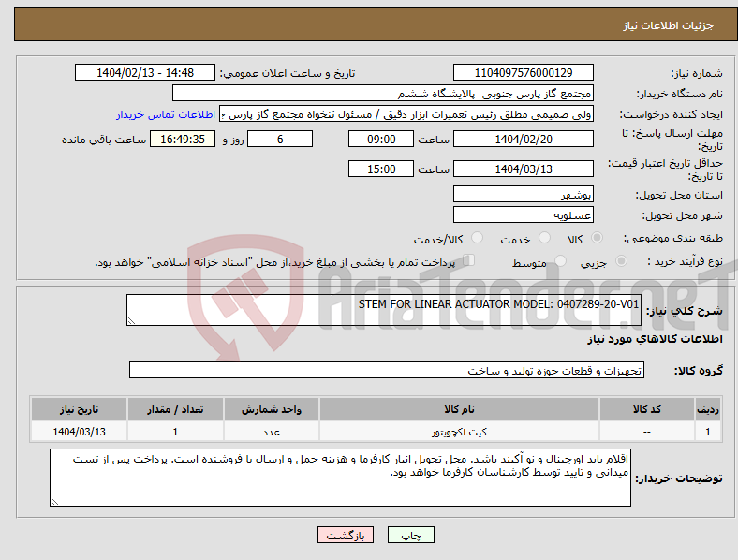The height and width of the screenshot is (560, 738).
Task: Select the جزیی purchase type radio
Action: click(x=621, y=260)
